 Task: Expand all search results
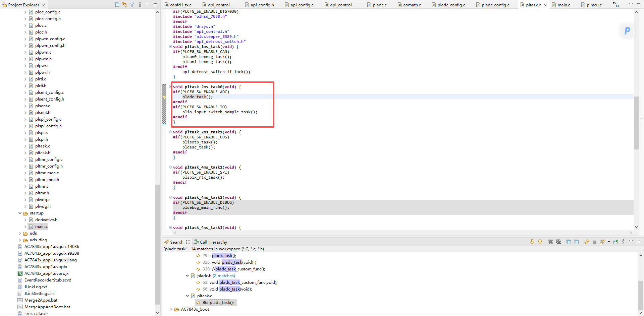click(x=569, y=242)
